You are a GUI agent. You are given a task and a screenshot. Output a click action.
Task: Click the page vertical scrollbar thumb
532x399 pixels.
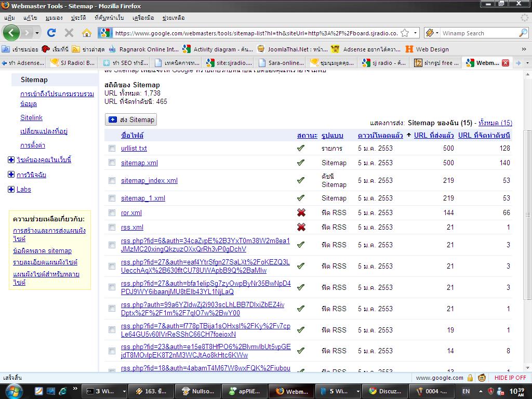coord(528,215)
